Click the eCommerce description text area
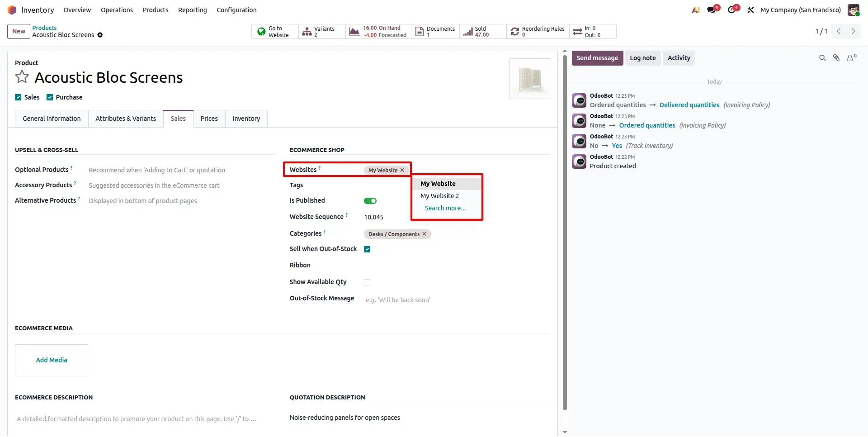 145,419
